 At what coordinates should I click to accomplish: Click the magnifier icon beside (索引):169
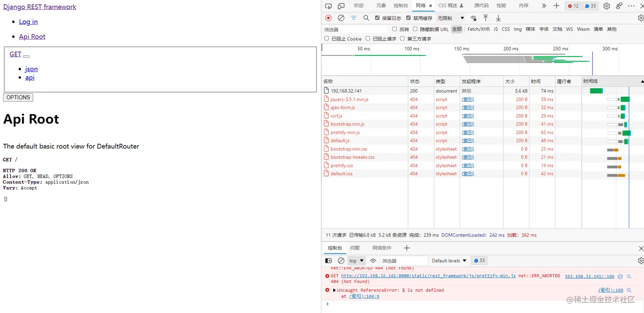tap(629, 290)
